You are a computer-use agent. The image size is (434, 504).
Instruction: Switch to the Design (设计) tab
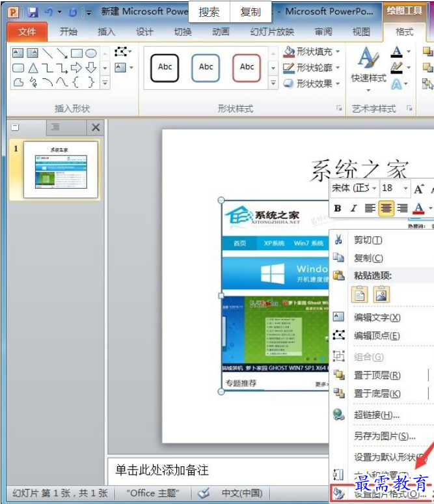pos(144,32)
